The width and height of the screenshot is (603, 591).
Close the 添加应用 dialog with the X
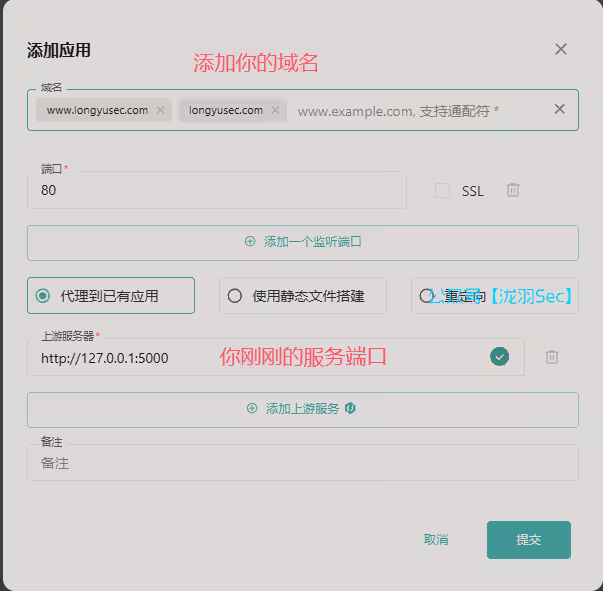(x=561, y=49)
